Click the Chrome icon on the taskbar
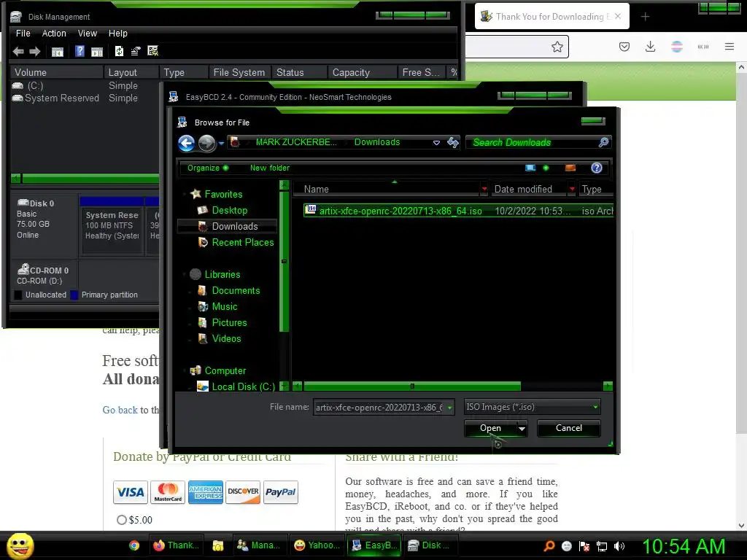Viewport: 747px width, 560px height. (x=134, y=545)
